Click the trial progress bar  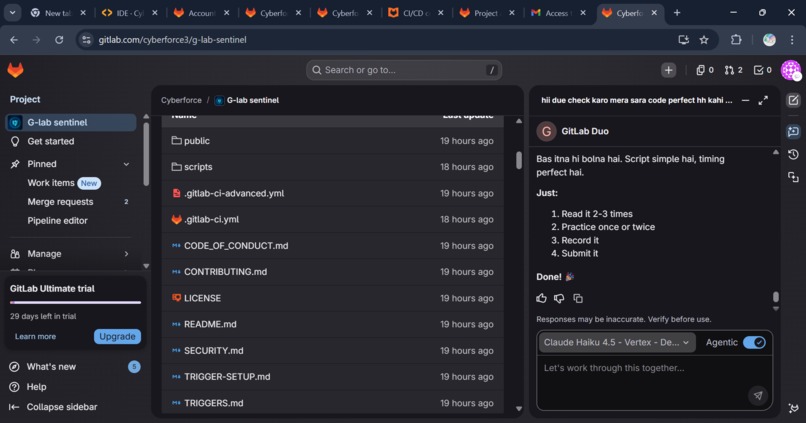click(75, 302)
